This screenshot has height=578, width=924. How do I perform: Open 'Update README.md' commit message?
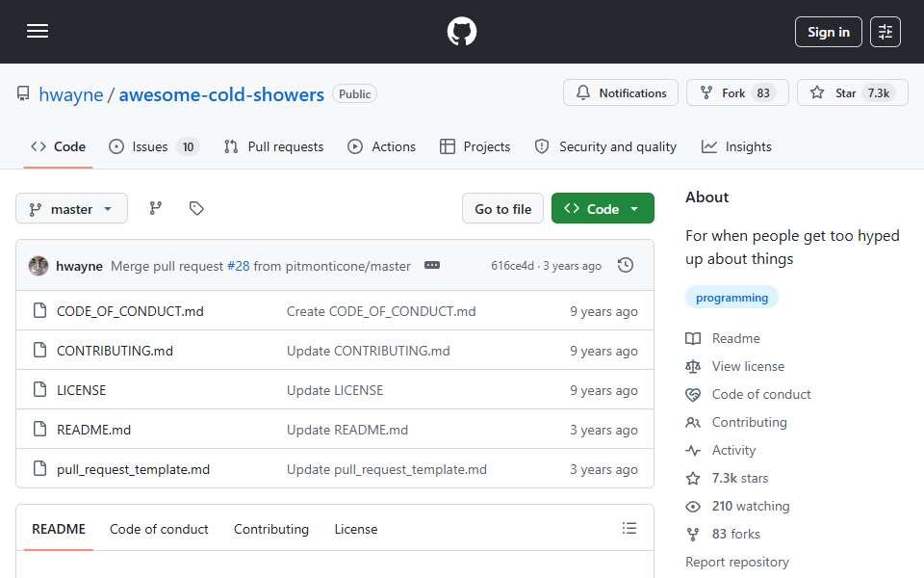[x=347, y=430]
